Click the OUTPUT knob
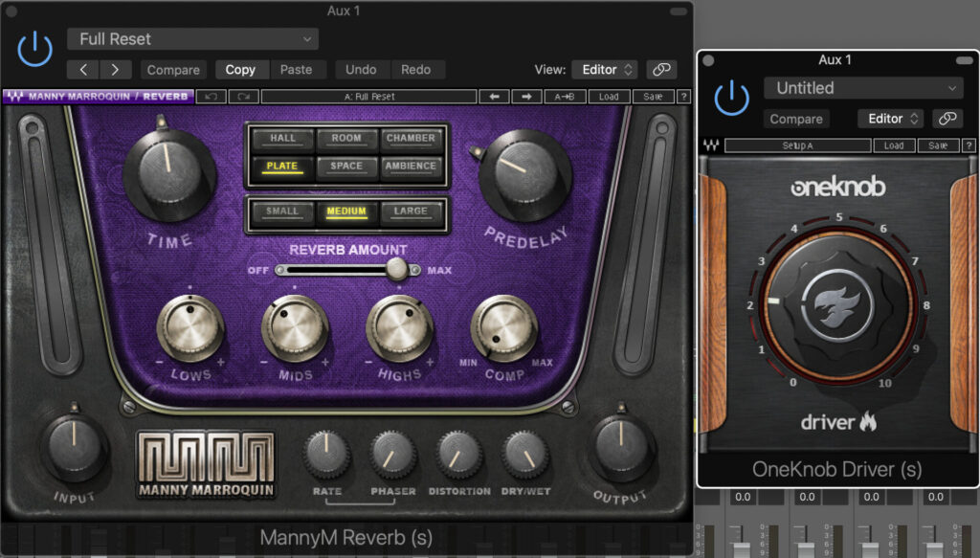 click(622, 447)
